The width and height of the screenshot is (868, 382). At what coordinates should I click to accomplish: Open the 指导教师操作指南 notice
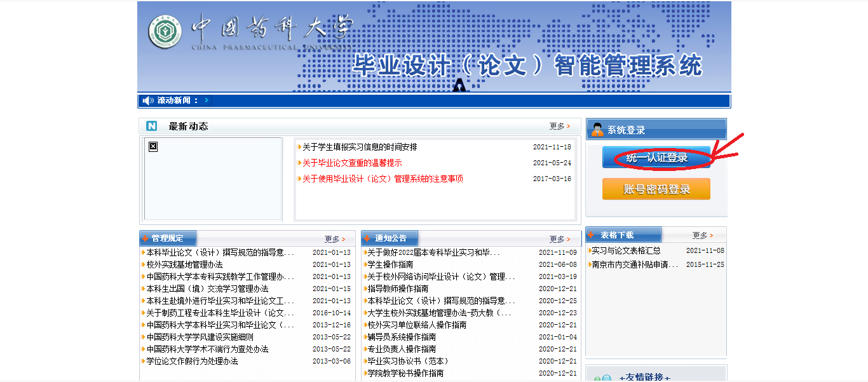[x=398, y=289]
